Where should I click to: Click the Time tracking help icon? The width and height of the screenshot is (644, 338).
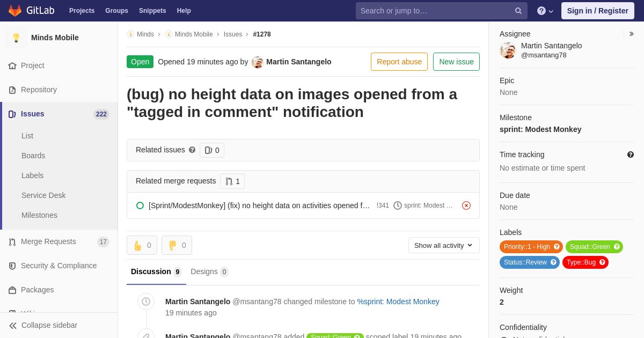(x=631, y=155)
